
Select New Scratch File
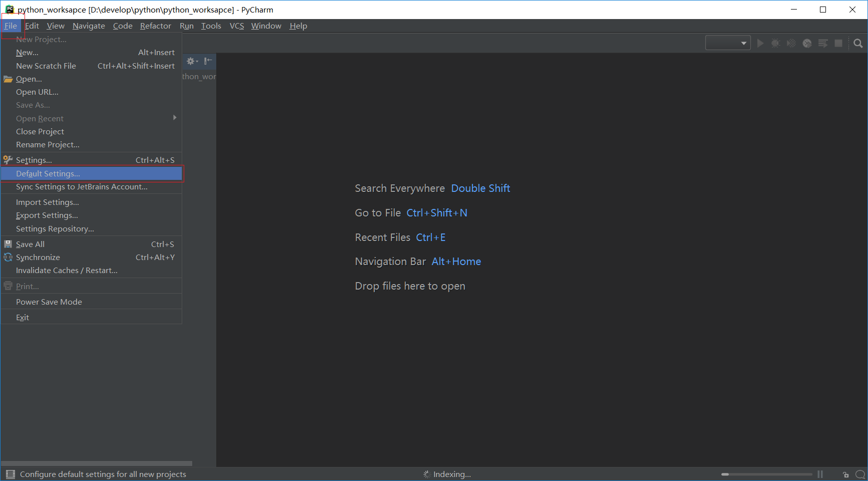tap(92, 66)
